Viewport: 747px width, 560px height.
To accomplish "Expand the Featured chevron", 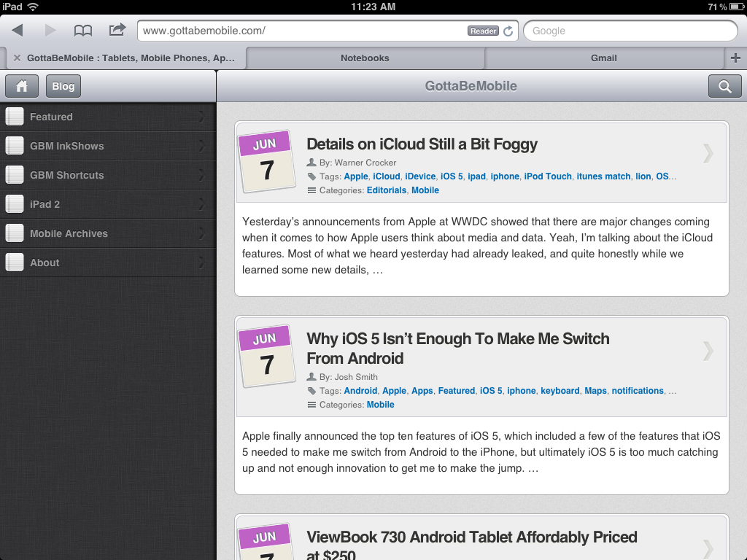I will [x=201, y=117].
